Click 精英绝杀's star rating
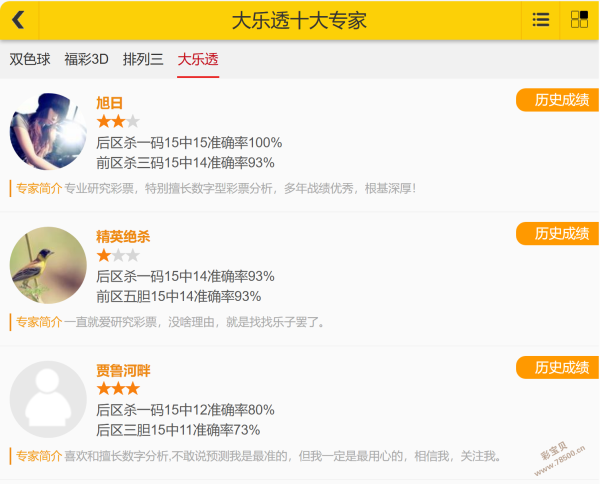Viewport: 600px width, 484px height. click(118, 255)
